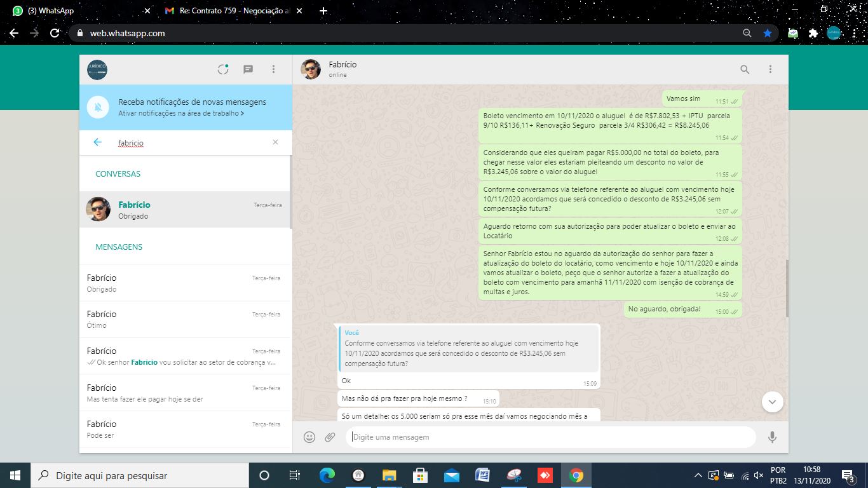The height and width of the screenshot is (488, 868).
Task: Click the muted bell notification icon
Action: (98, 107)
